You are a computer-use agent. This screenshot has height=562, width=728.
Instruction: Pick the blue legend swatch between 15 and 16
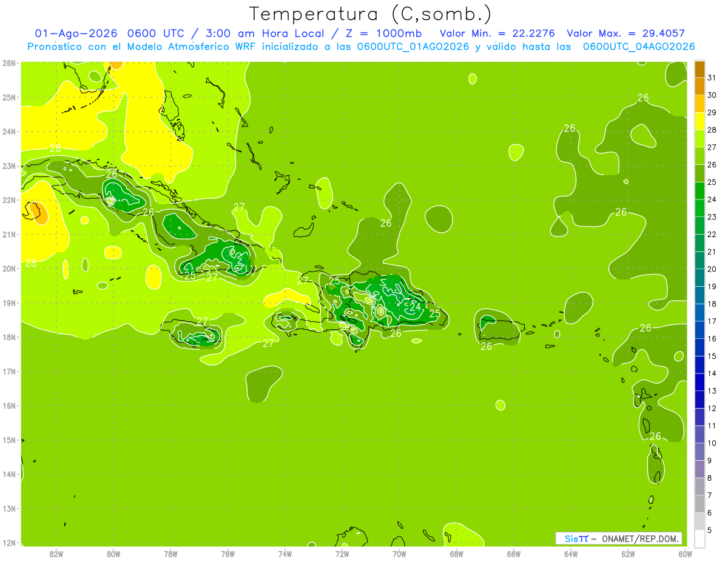point(699,347)
